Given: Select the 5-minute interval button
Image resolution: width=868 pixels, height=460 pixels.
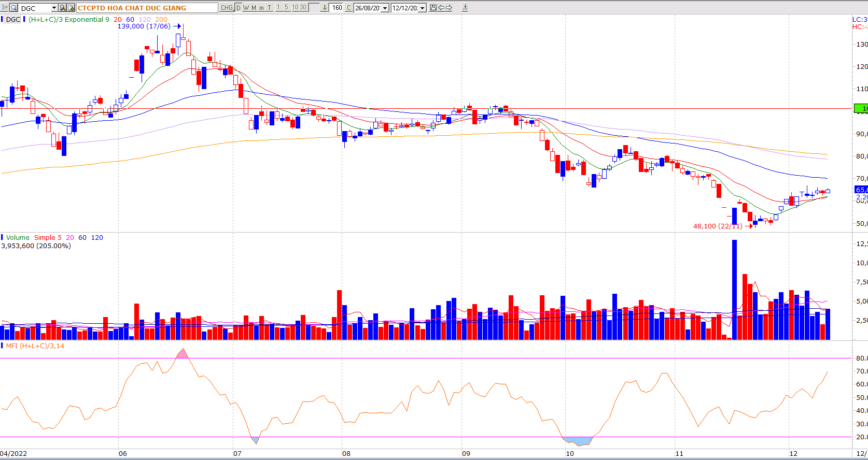Looking at the screenshot, I should 286,8.
